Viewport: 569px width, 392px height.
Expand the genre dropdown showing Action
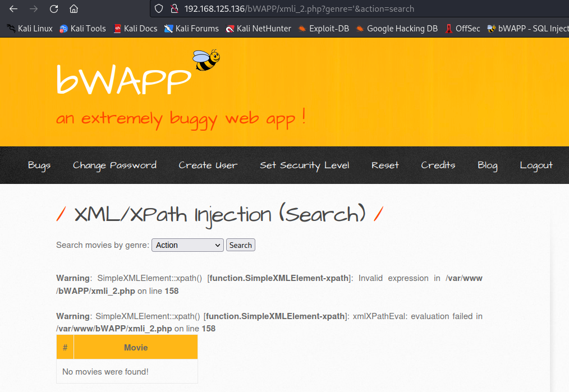[187, 245]
